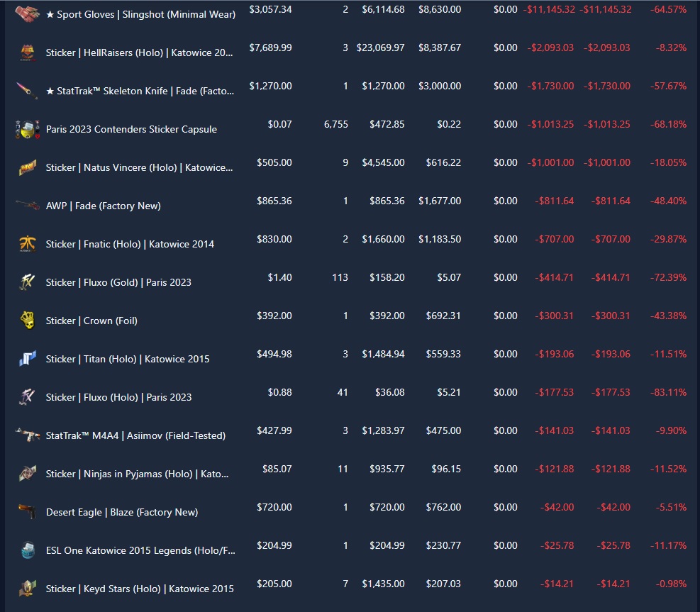Select StatTrak M4A4 | Asiimov (Field-Tested) name
This screenshot has width=700, height=612.
click(135, 435)
